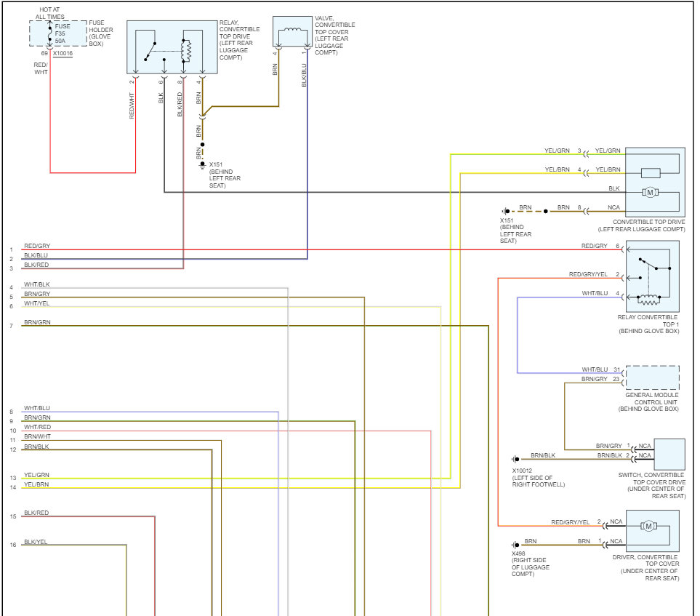Click 'X498 (RIGHT SIDE OF LUGGAGE COMPT)' label
700x616 pixels.
tap(531, 564)
